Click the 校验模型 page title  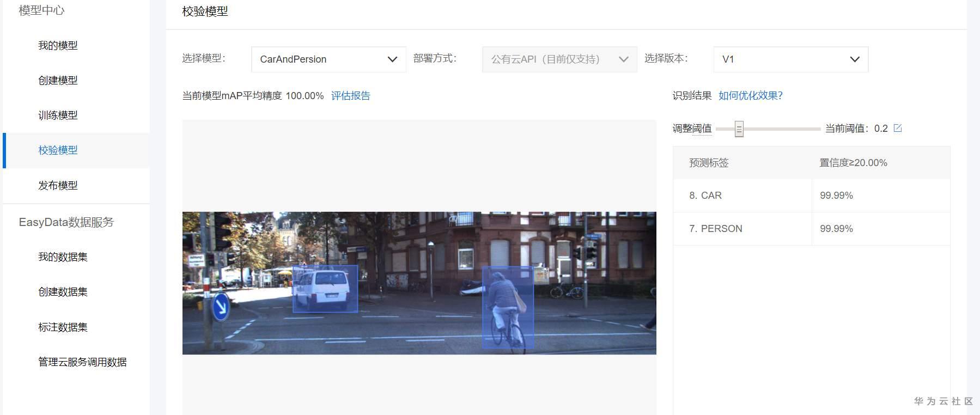point(205,11)
